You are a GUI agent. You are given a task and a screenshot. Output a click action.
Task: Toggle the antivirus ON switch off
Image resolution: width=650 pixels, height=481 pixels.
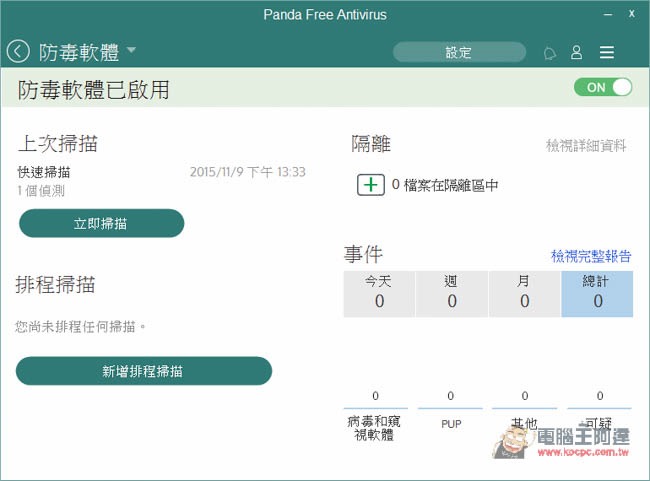point(603,87)
